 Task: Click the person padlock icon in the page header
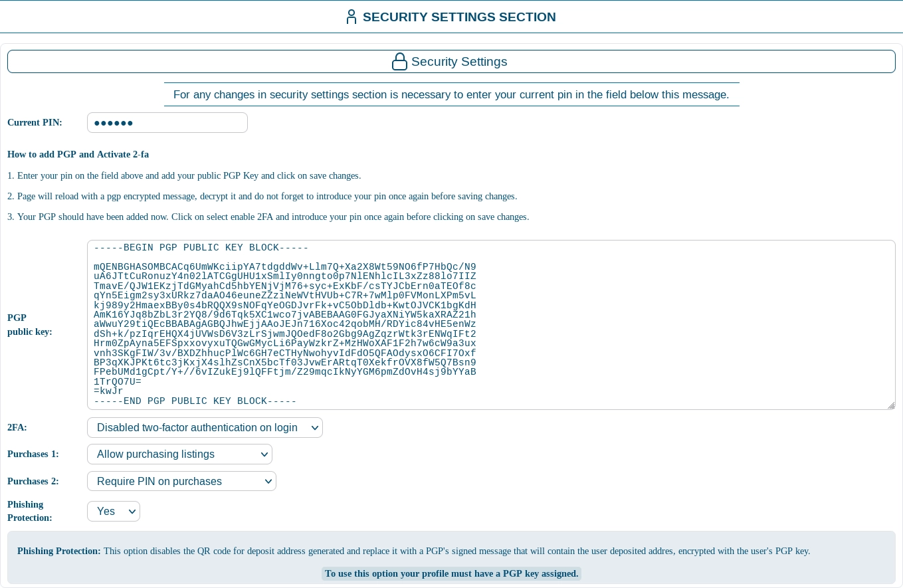tap(351, 17)
